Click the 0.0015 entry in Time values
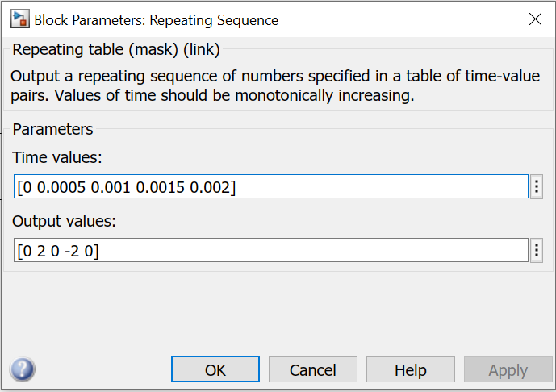The width and height of the screenshot is (556, 392). point(161,187)
